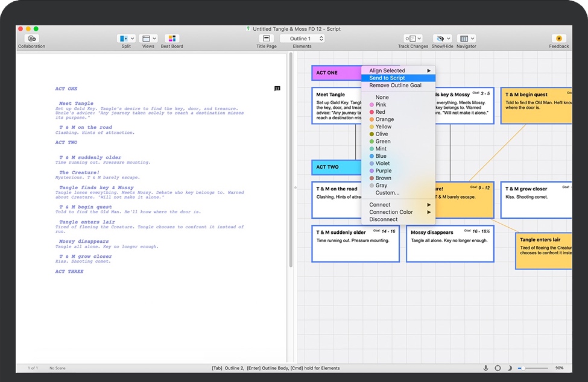Toggle Track Changes
Screen dimensions: 588x382
pos(413,37)
